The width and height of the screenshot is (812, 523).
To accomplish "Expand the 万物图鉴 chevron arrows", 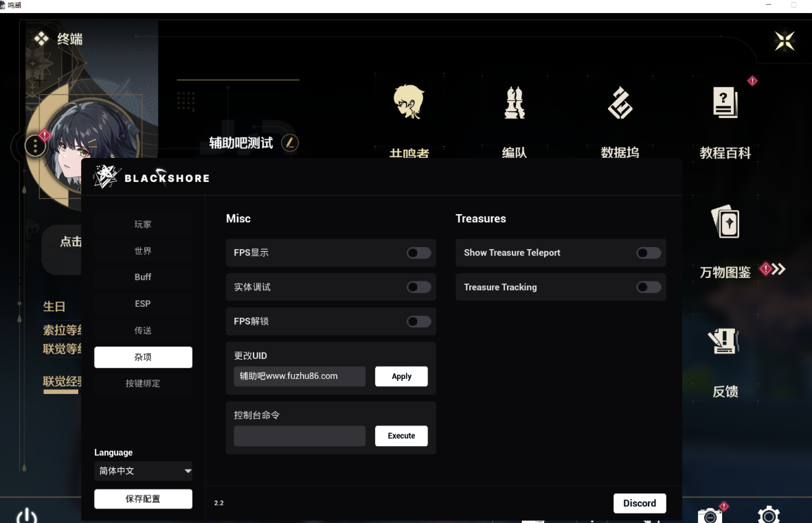I will [777, 269].
